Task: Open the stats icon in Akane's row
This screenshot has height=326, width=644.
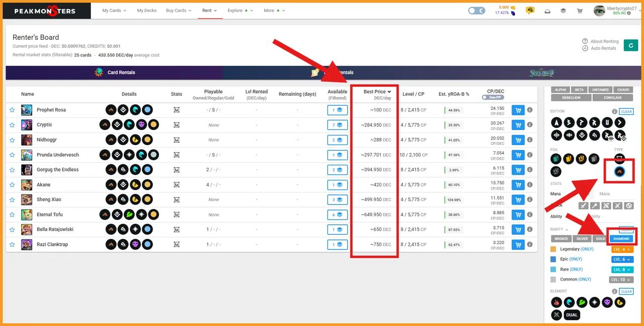Action: (x=177, y=185)
